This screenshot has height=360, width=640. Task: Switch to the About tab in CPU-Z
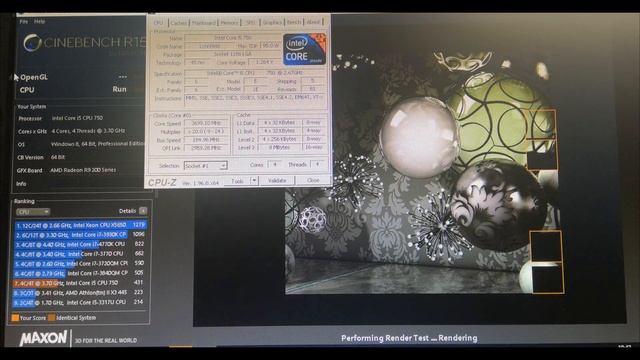313,22
